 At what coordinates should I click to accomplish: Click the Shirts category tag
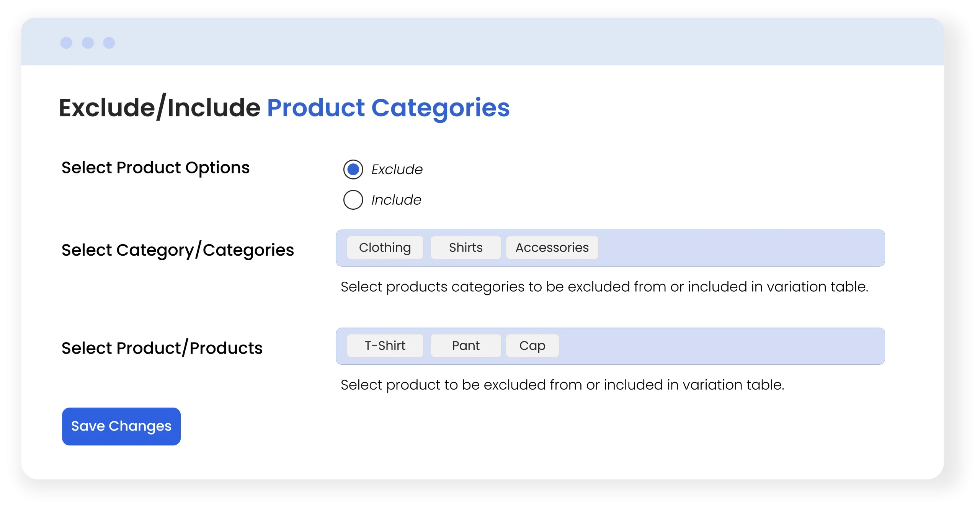(x=465, y=248)
